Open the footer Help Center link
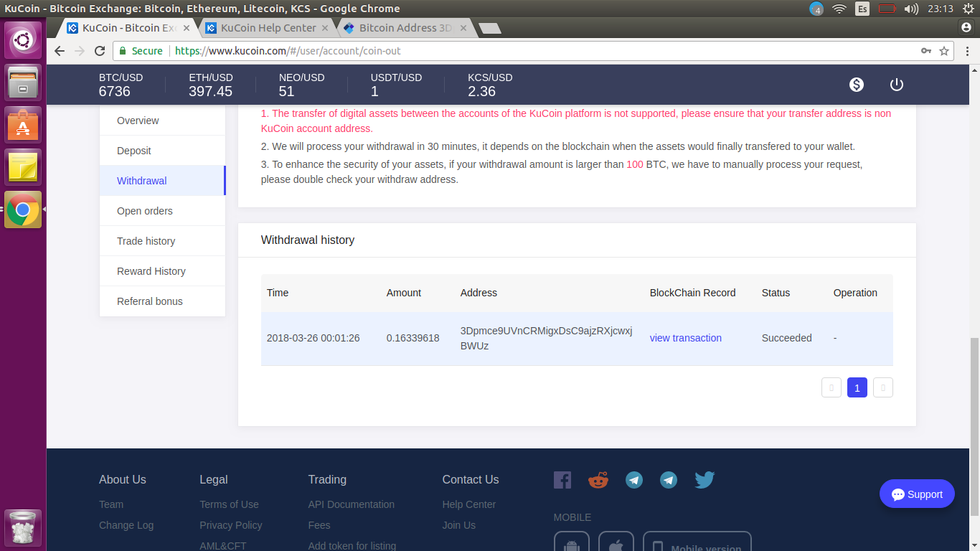This screenshot has width=980, height=551. (469, 504)
